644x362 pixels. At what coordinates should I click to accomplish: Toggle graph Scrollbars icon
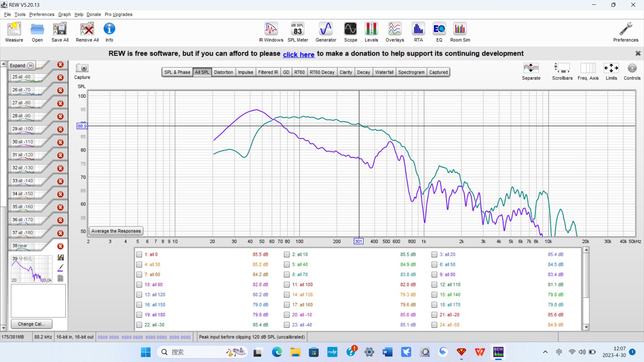562,71
